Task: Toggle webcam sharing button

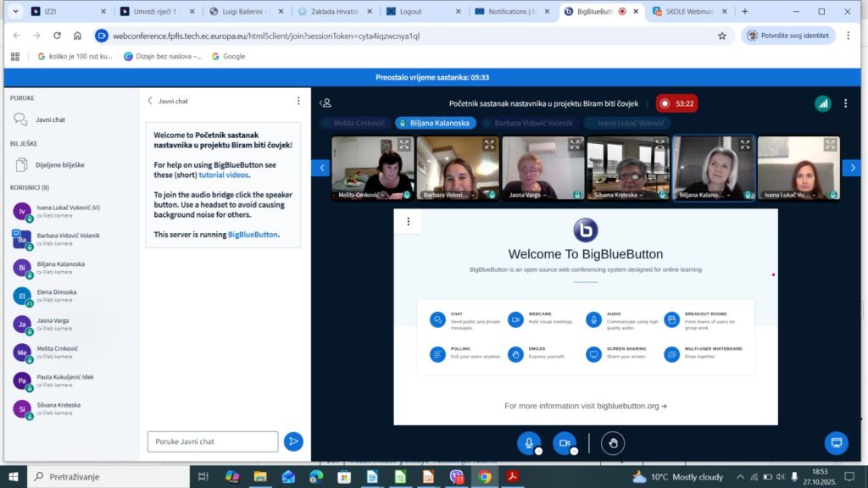Action: click(x=564, y=442)
